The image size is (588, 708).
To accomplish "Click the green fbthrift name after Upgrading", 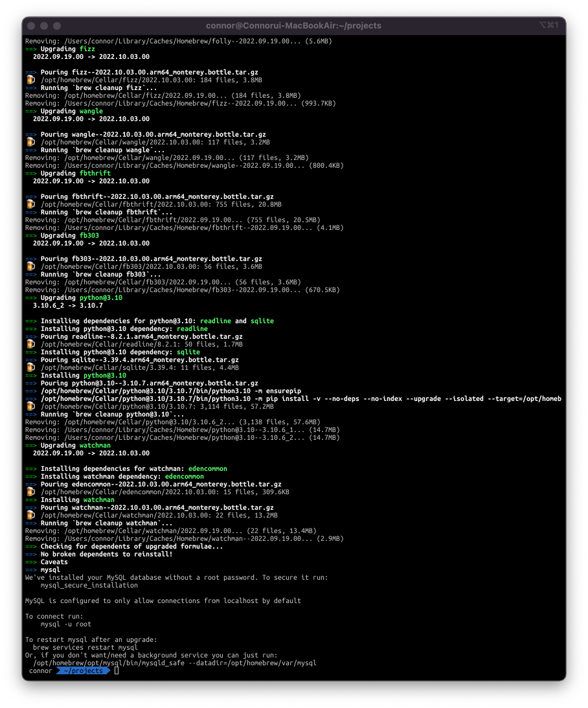I will click(95, 174).
